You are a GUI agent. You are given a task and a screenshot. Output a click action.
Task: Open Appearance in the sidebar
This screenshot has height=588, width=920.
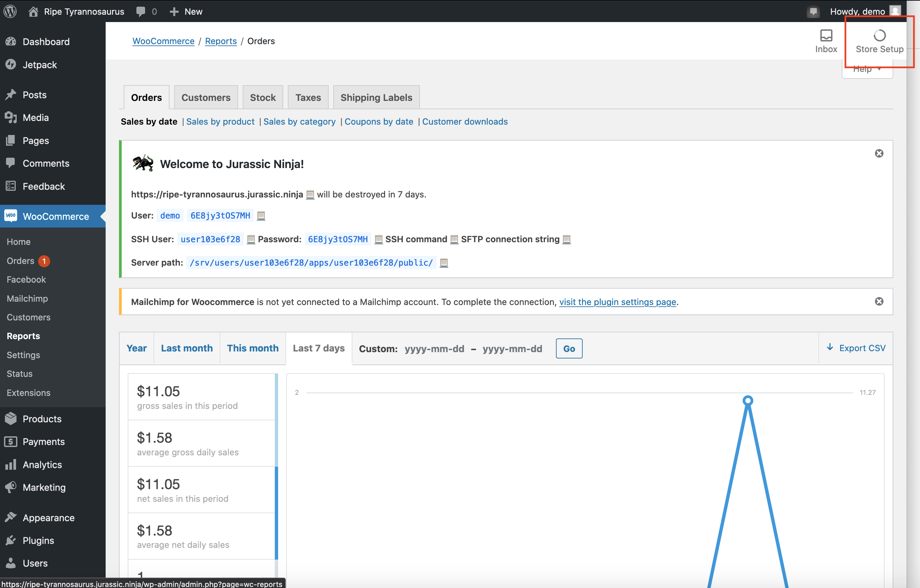click(x=53, y=518)
